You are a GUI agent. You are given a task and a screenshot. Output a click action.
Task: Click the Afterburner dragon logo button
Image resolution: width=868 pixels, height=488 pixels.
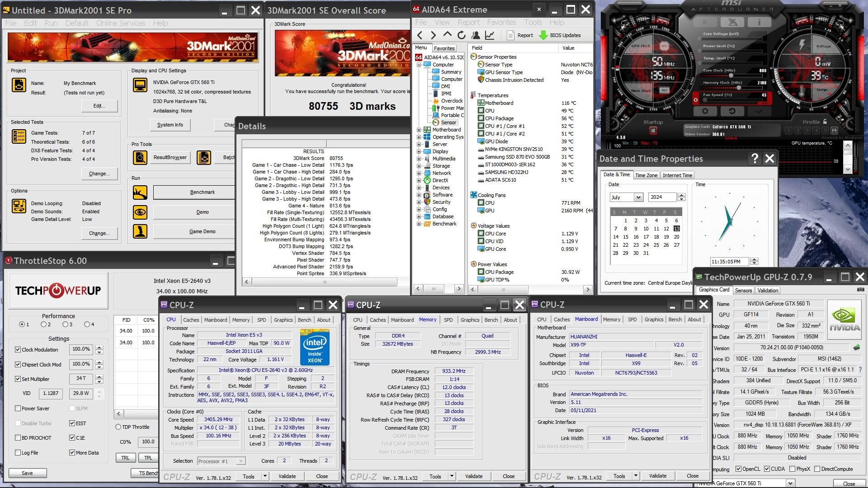click(732, 22)
